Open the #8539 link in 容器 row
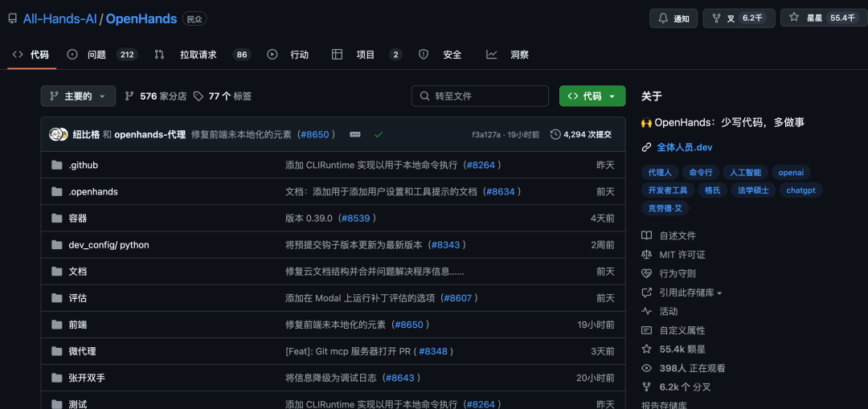Image resolution: width=868 pixels, height=409 pixels. pos(355,218)
